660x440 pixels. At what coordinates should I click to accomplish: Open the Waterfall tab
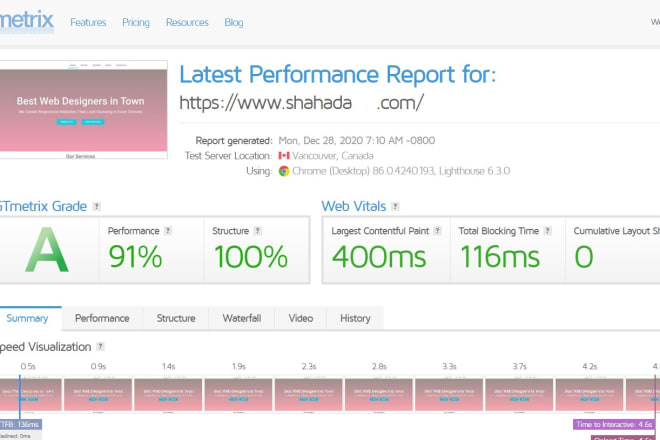coord(242,318)
